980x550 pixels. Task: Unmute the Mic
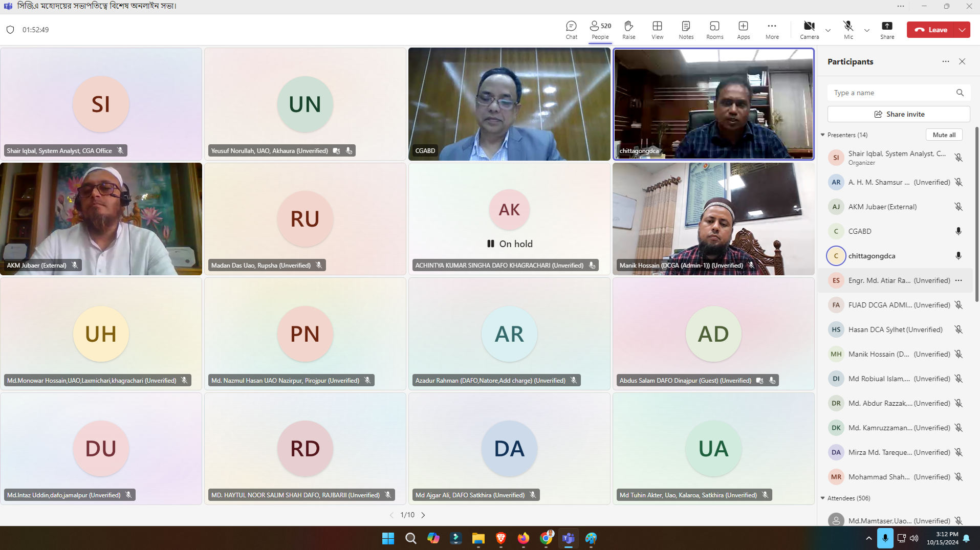[848, 30]
